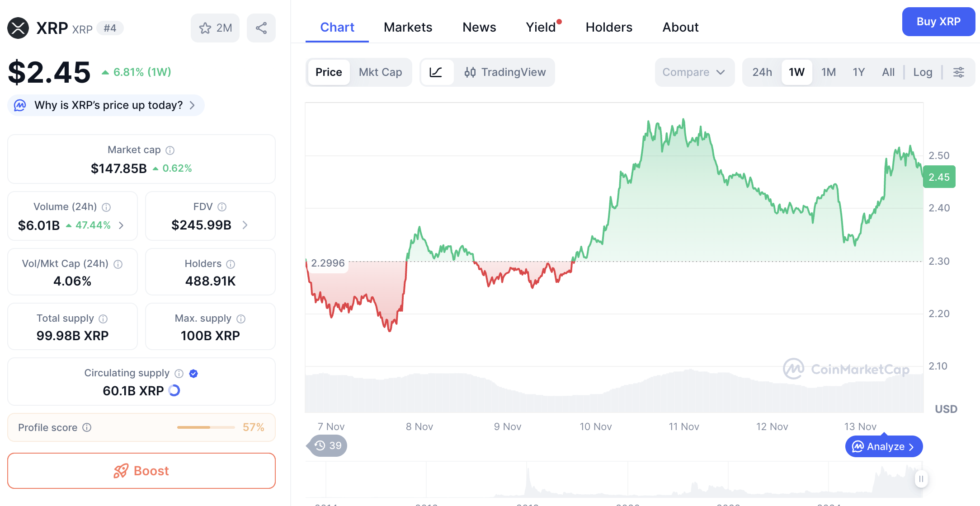Click the Market cap info icon
The height and width of the screenshot is (506, 980).
coord(170,150)
